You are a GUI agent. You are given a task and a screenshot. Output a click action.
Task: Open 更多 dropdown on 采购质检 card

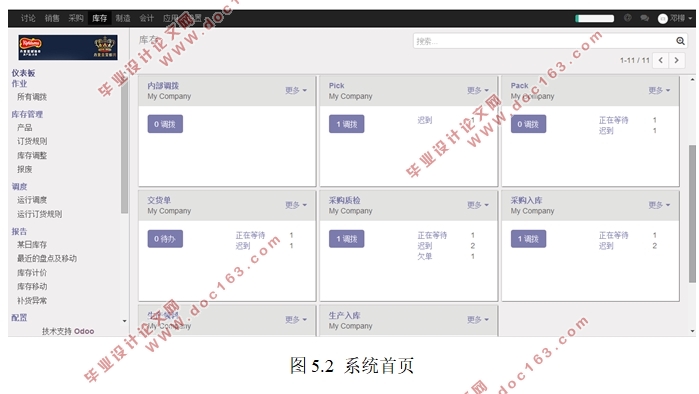478,205
